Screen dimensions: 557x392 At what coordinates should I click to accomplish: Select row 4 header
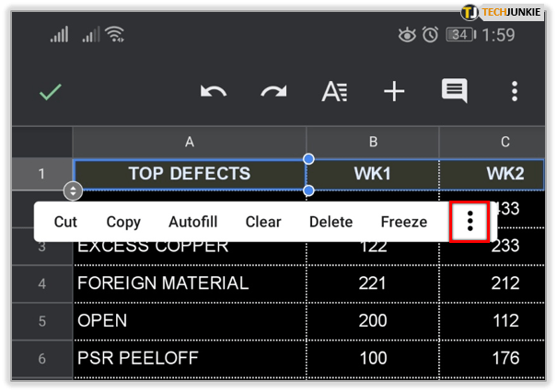(42, 283)
